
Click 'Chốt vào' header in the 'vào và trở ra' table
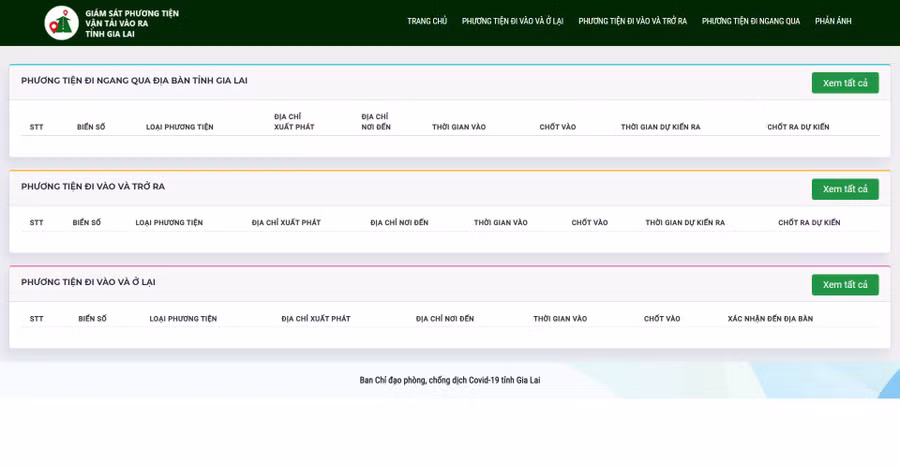589,223
